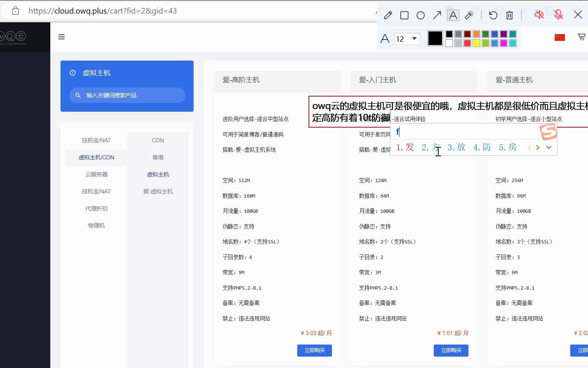The width and height of the screenshot is (588, 368).
Task: Expand the IME candidate list chevron
Action: pyautogui.click(x=549, y=147)
